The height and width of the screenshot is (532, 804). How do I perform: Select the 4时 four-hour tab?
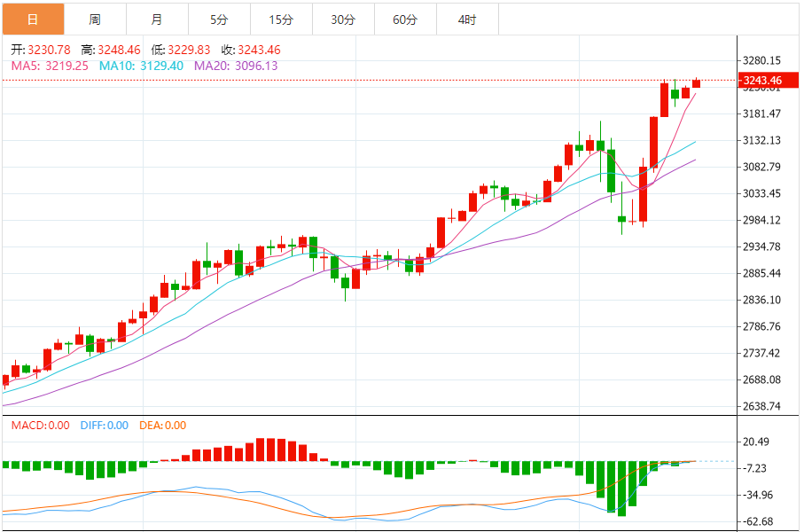467,20
